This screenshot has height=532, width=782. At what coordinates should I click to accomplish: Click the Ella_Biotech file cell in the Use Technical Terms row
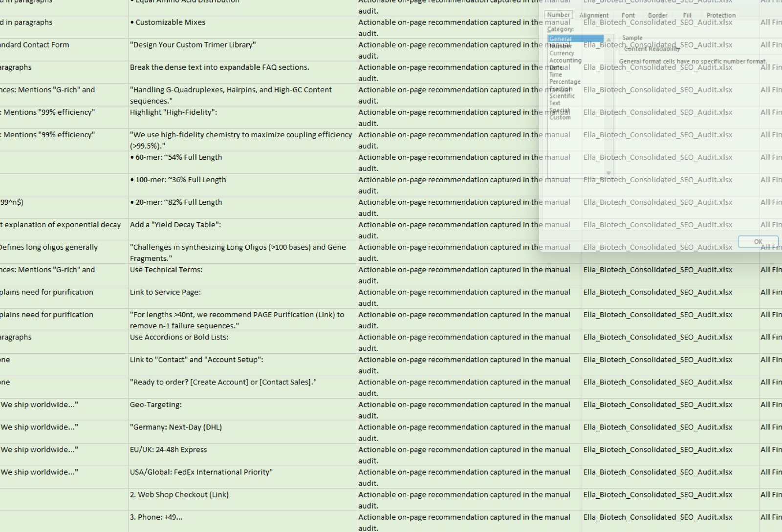670,275
